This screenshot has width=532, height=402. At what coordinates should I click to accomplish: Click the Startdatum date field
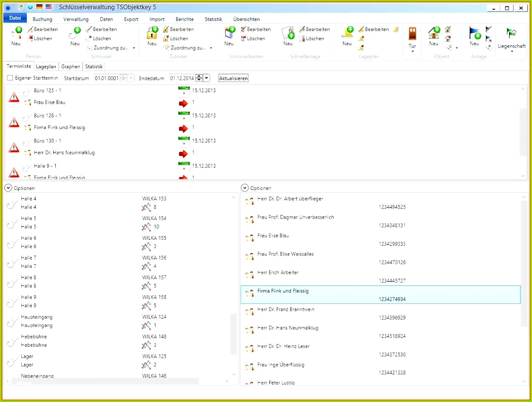106,78
